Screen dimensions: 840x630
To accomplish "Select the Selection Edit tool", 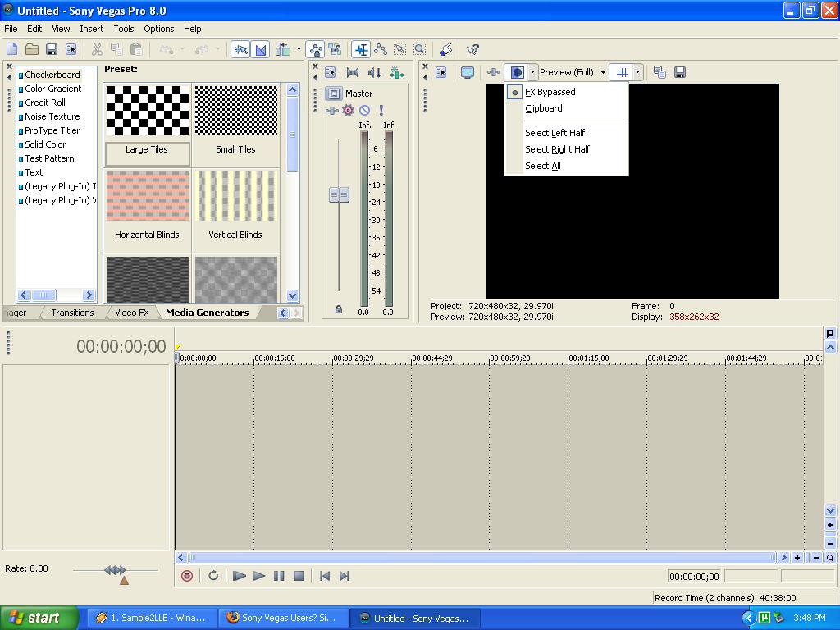I will pyautogui.click(x=400, y=50).
